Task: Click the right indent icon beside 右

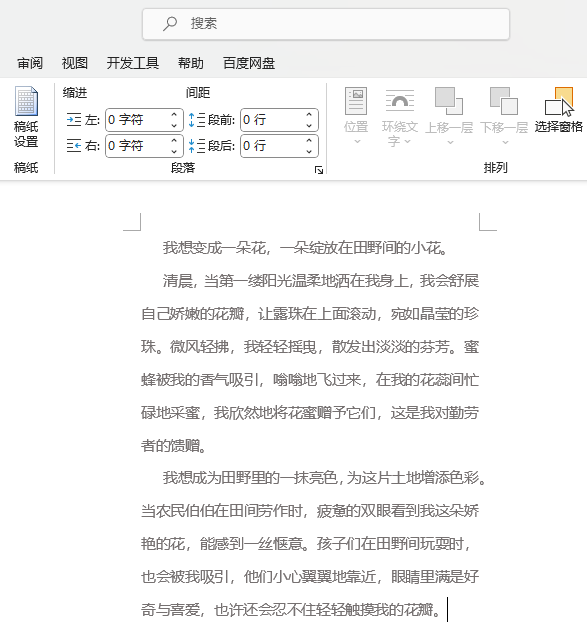Action: click(x=74, y=146)
